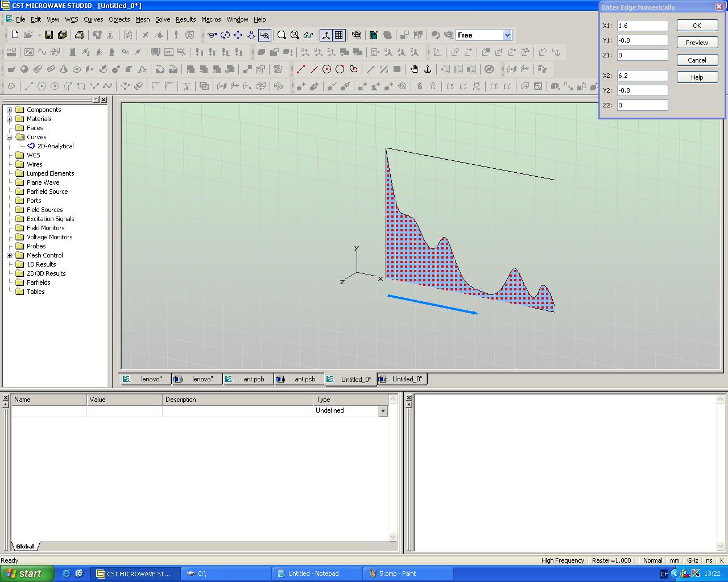This screenshot has height=582, width=728.
Task: Toggle the working plane grid icon
Action: tap(339, 35)
